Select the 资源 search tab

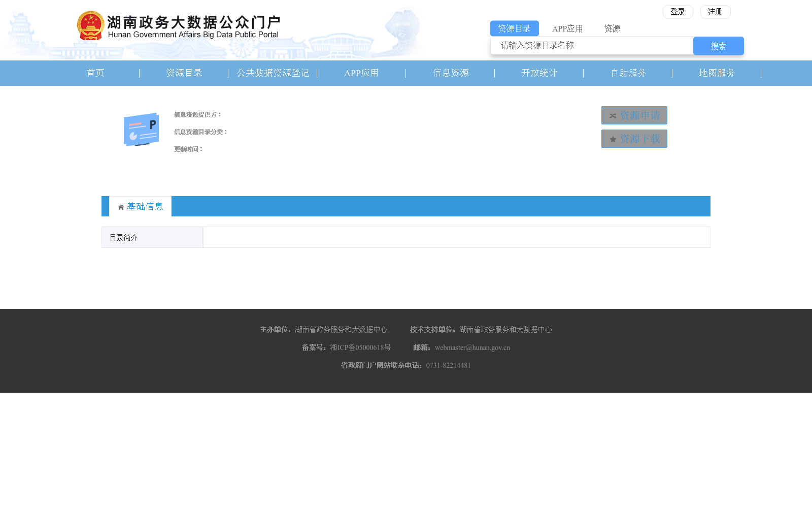pos(612,28)
